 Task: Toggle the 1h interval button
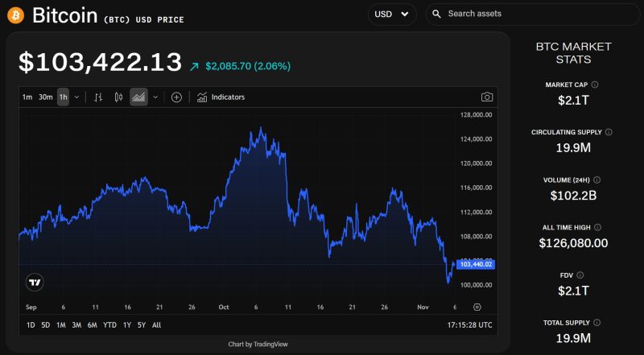click(x=63, y=97)
